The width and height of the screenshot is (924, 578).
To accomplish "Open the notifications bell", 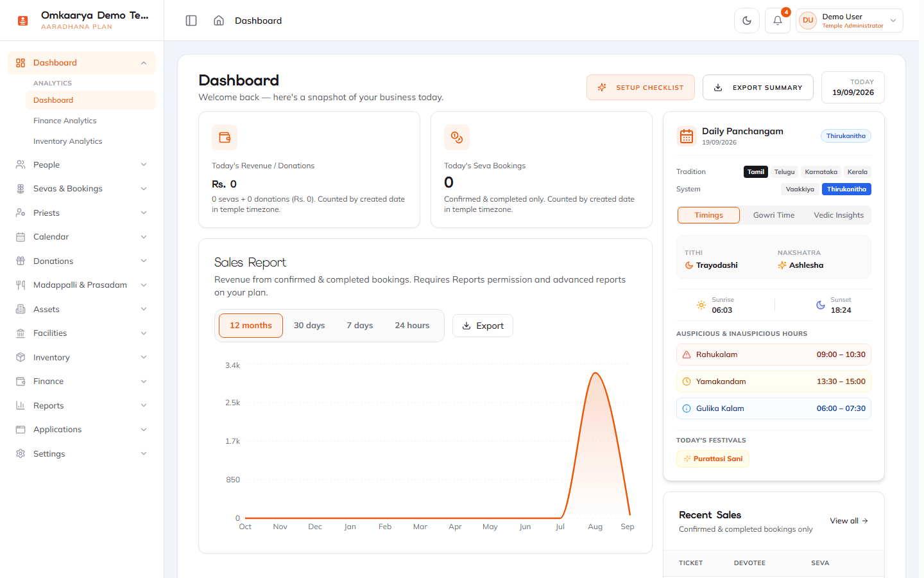I will click(x=778, y=21).
